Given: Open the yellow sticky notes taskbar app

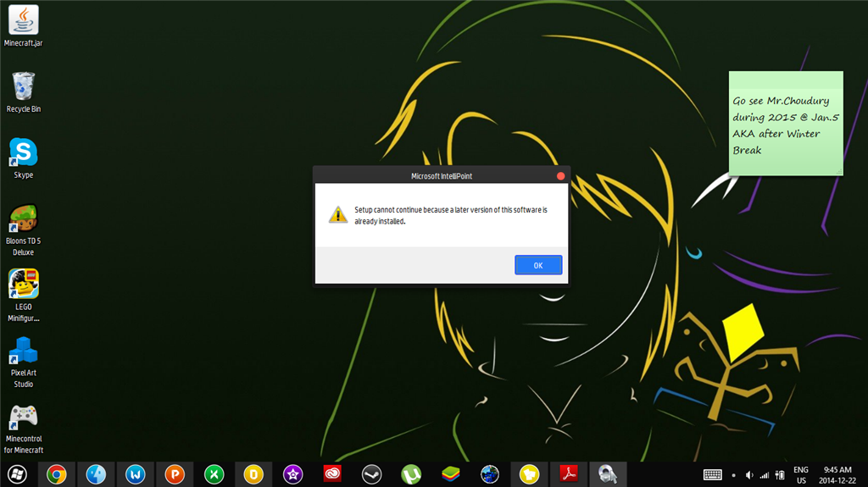Looking at the screenshot, I should coord(529,474).
